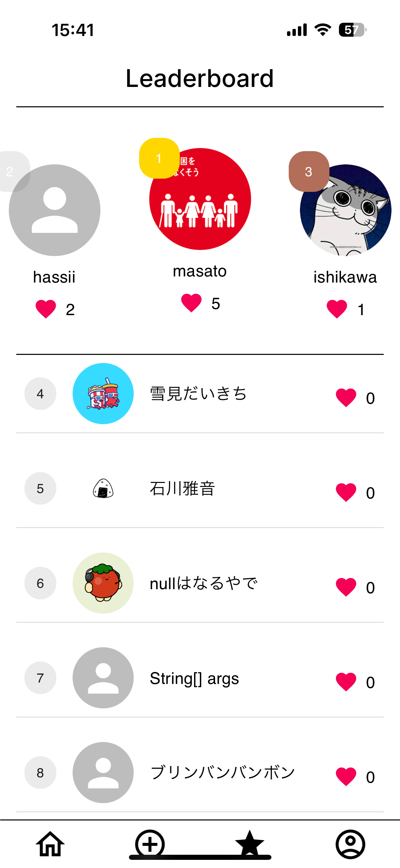Viewport: 400px width, 868px height.
Task: Tap the heart beside 雪見だいきち
Action: (x=346, y=397)
